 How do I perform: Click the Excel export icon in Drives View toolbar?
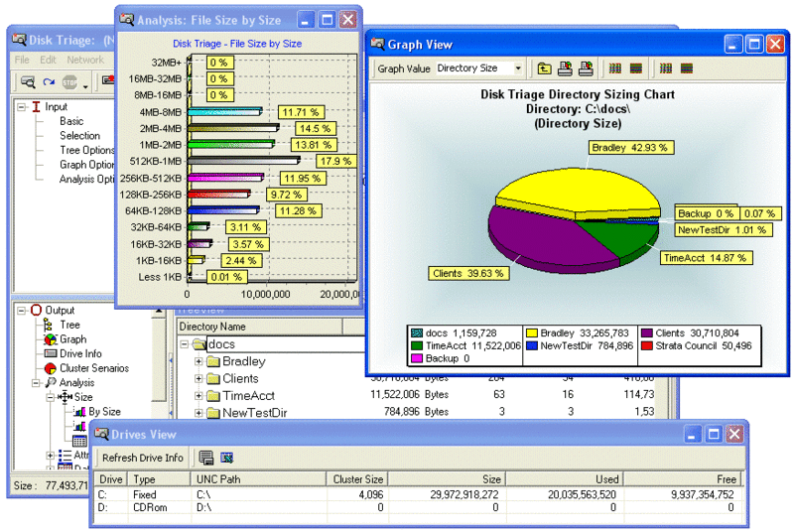pyautogui.click(x=227, y=458)
